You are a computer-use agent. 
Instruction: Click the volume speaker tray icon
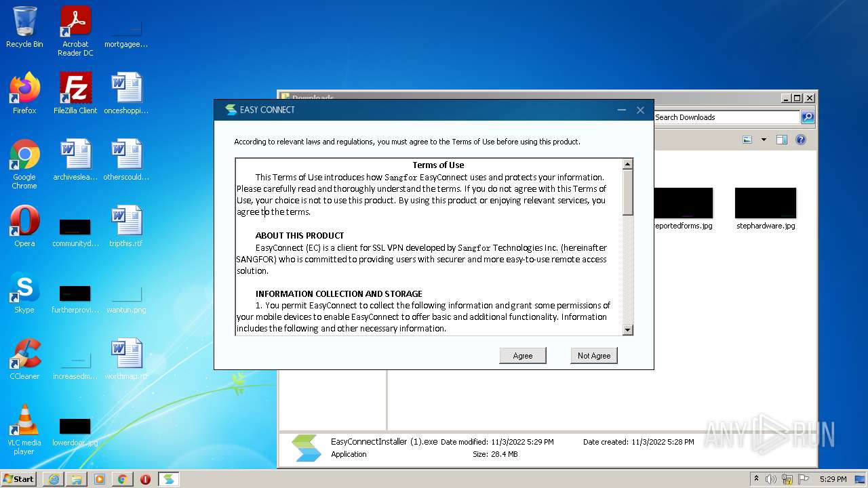point(771,479)
